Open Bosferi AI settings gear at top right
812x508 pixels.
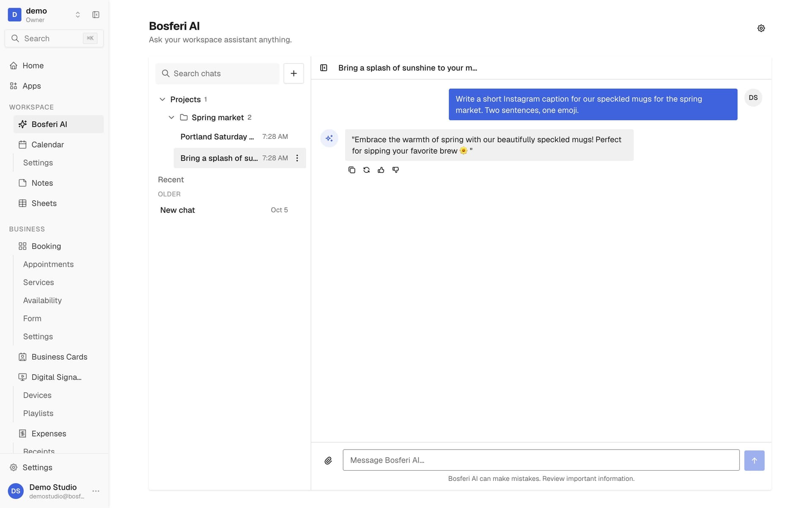[761, 28]
